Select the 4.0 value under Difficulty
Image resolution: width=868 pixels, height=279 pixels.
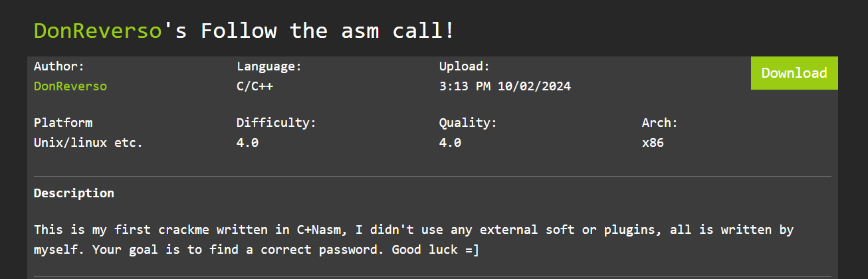(247, 143)
